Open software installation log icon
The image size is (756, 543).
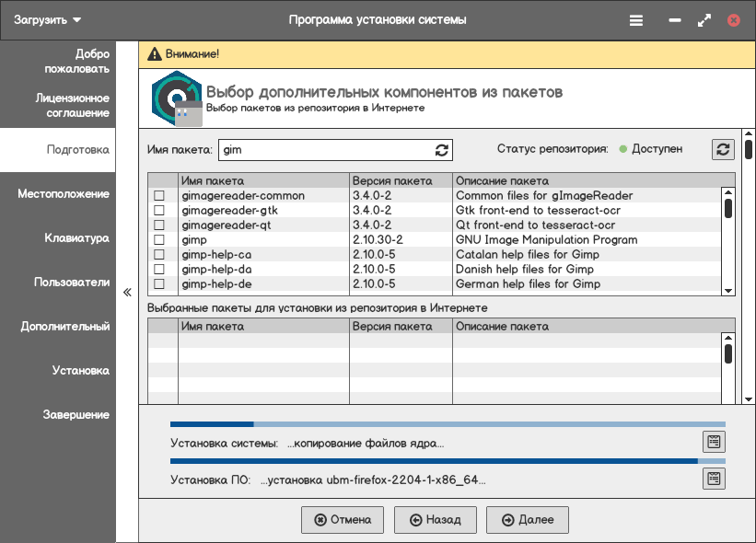(x=713, y=479)
